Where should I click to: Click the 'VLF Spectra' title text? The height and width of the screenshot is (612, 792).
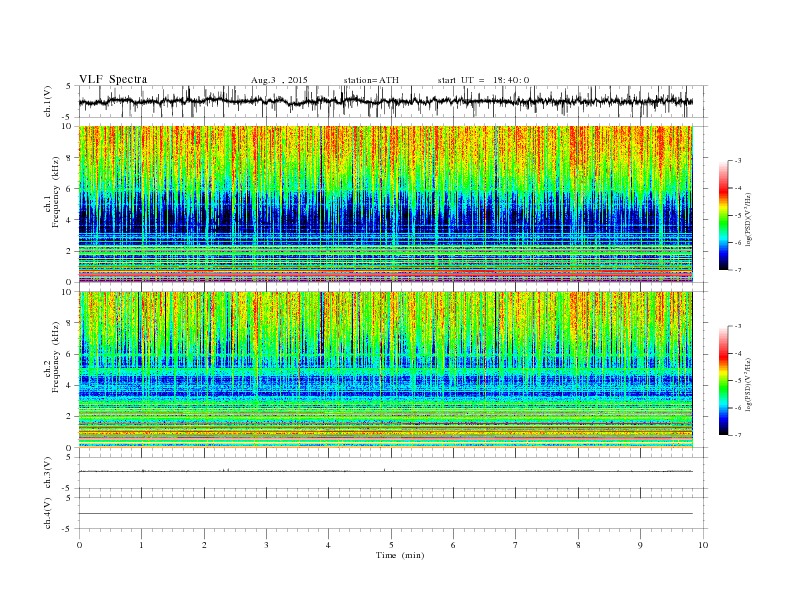[113, 79]
